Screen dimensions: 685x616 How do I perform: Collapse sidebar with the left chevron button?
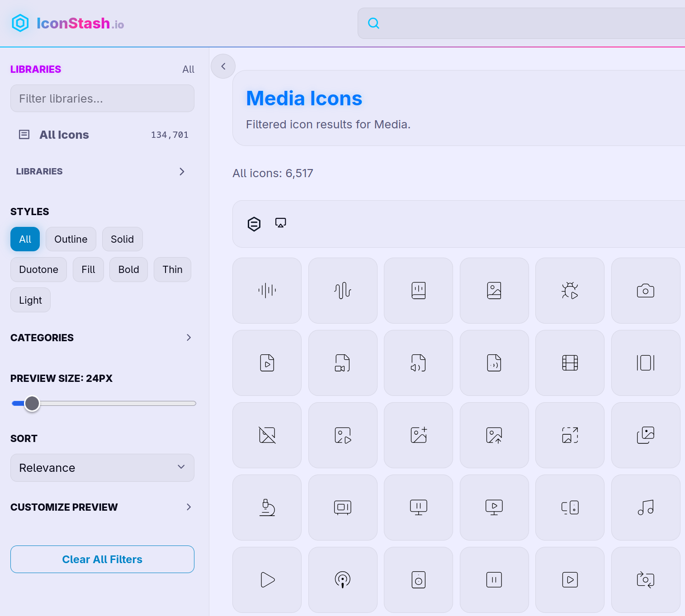click(223, 66)
